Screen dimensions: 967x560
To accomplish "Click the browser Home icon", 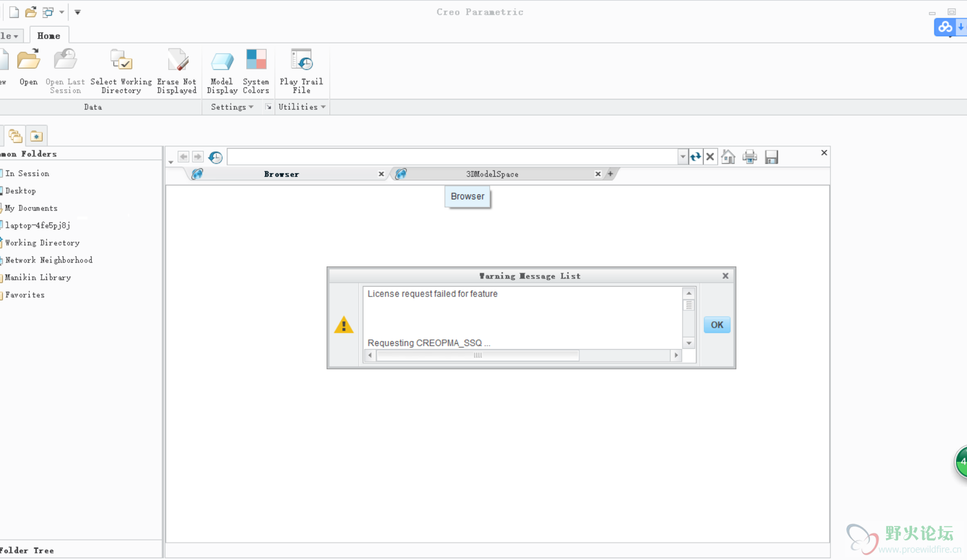I will (x=728, y=157).
